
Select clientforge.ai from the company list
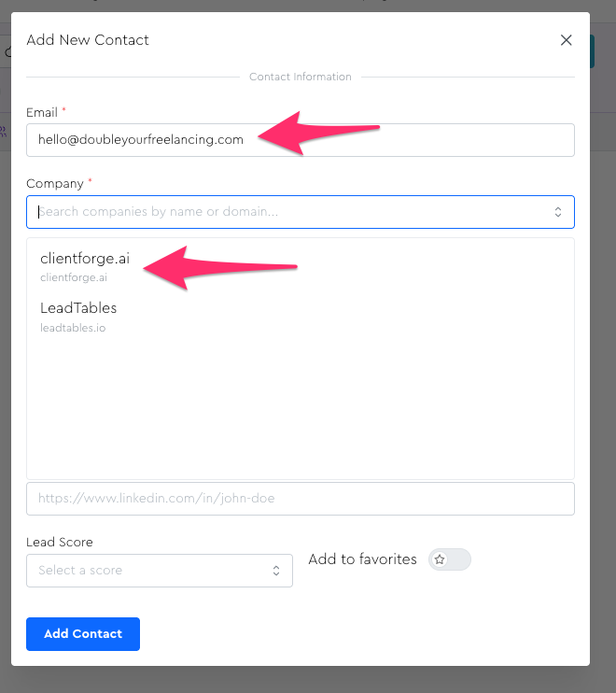click(85, 259)
